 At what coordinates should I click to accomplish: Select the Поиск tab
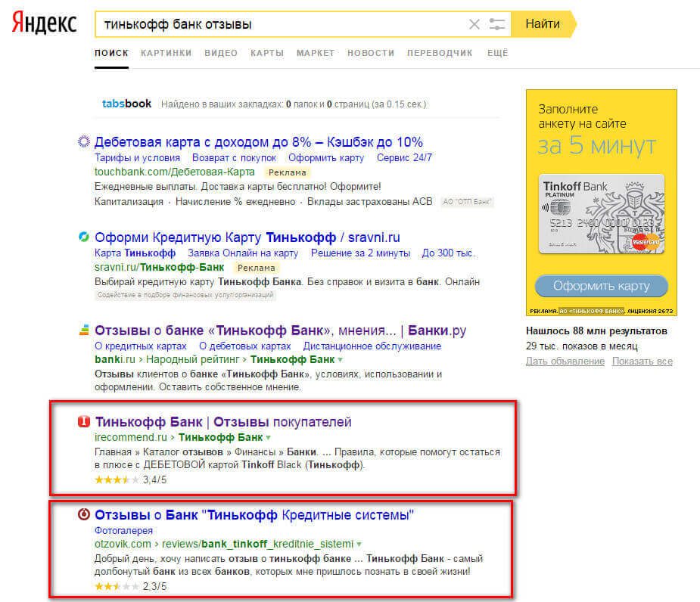point(111,53)
